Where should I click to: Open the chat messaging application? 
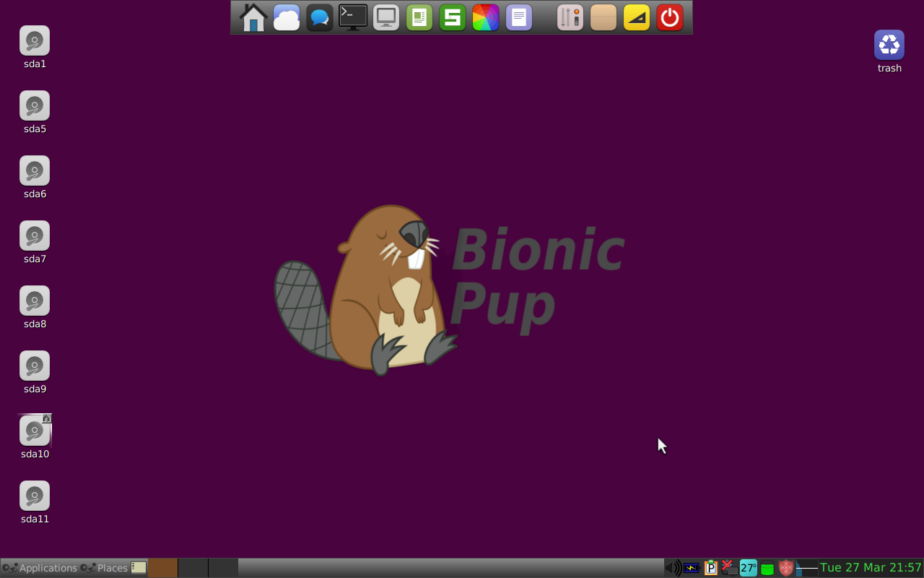[x=320, y=17]
